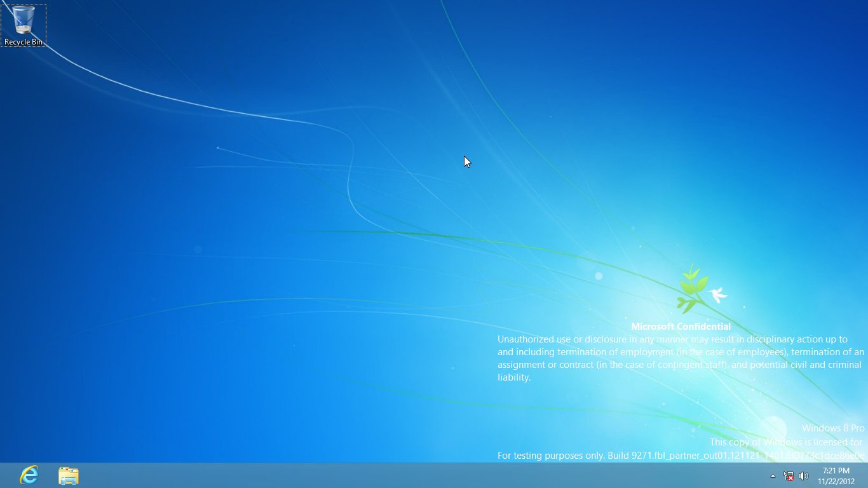This screenshot has width=868, height=488.
Task: Open Internet Explorer from the taskbar
Action: (29, 475)
